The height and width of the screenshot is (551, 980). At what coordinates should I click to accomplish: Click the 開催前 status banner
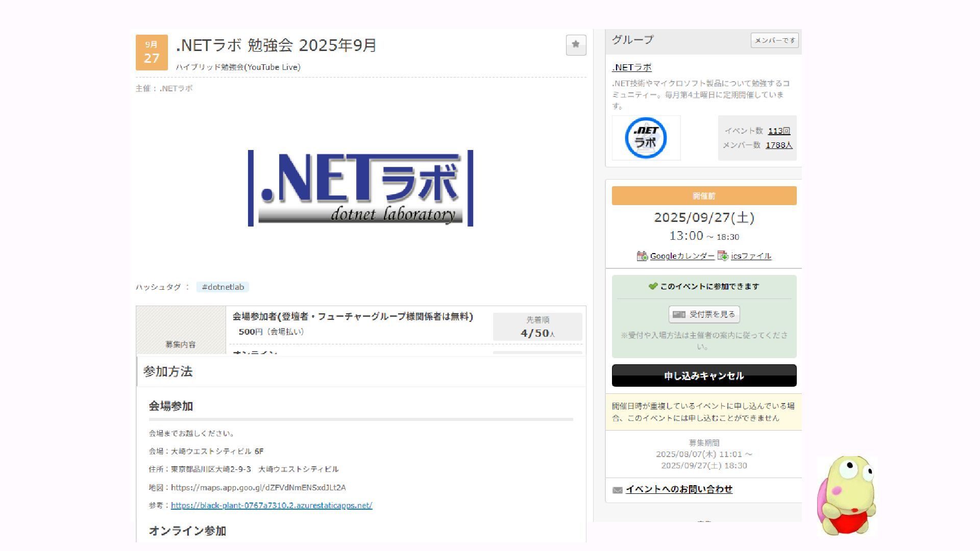(x=704, y=196)
